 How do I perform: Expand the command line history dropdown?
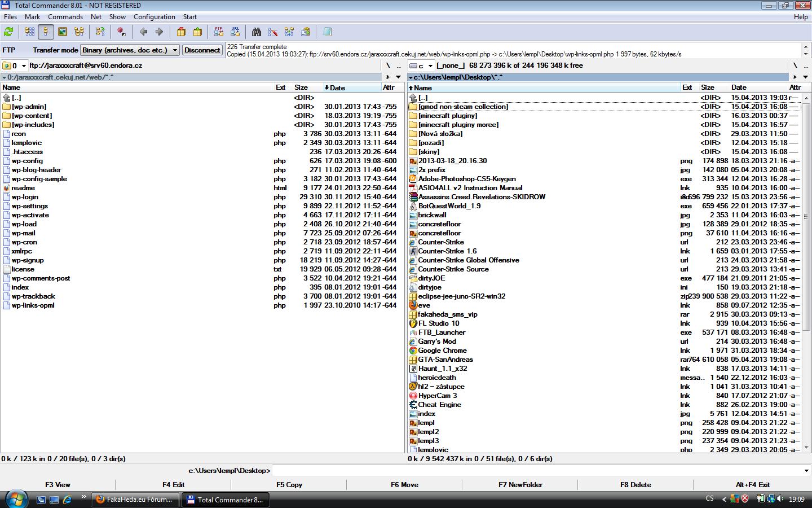point(806,471)
